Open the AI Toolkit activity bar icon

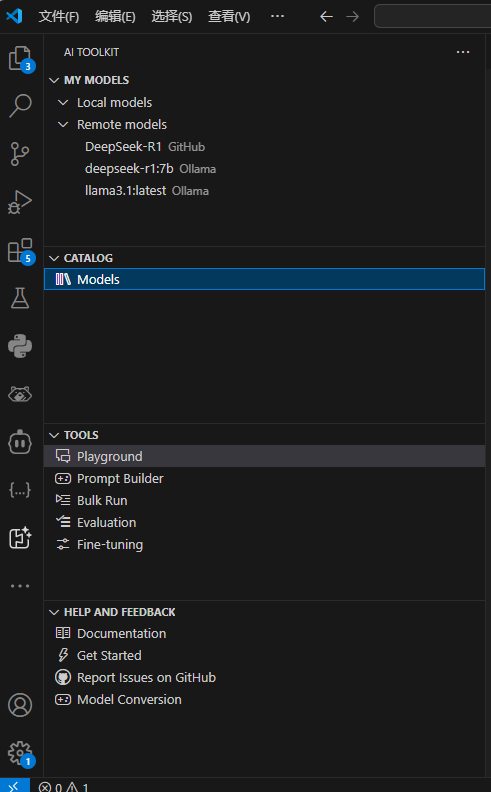20,538
